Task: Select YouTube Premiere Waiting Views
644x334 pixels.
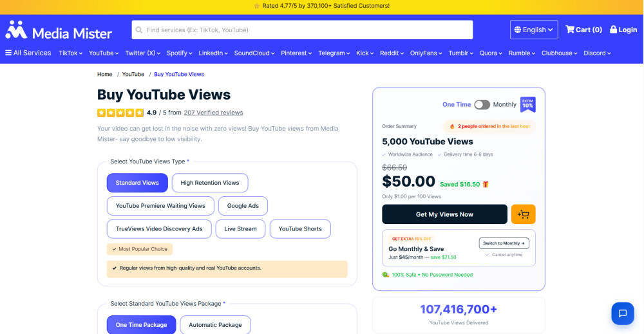Action: (x=160, y=205)
